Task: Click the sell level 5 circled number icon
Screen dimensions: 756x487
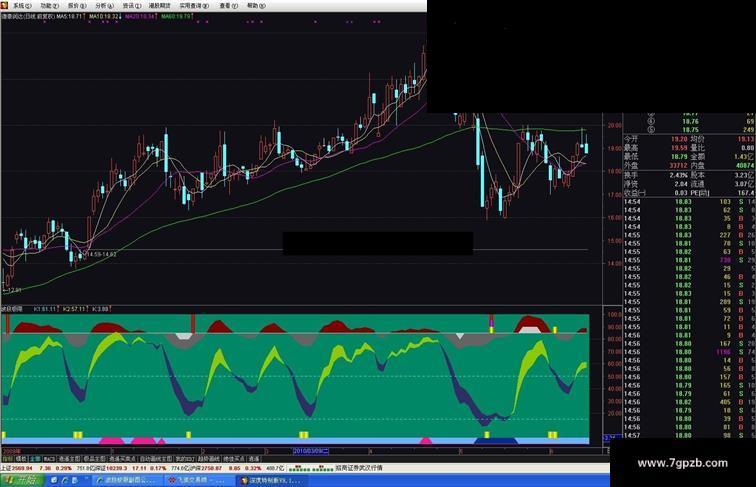Action: (x=651, y=129)
